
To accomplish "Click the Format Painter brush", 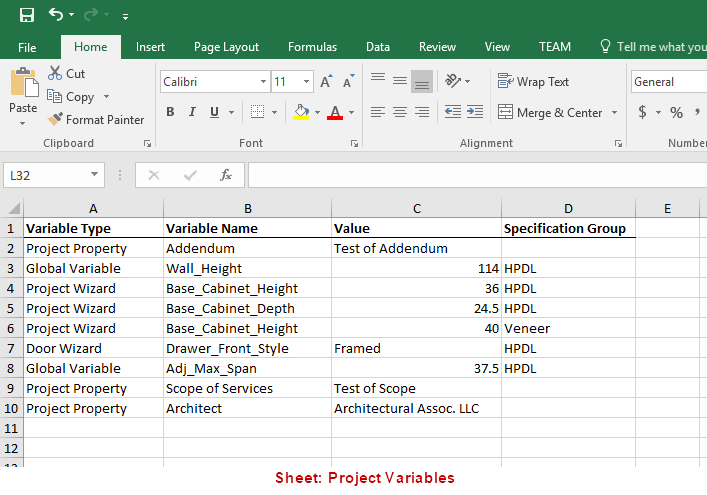I will [96, 119].
